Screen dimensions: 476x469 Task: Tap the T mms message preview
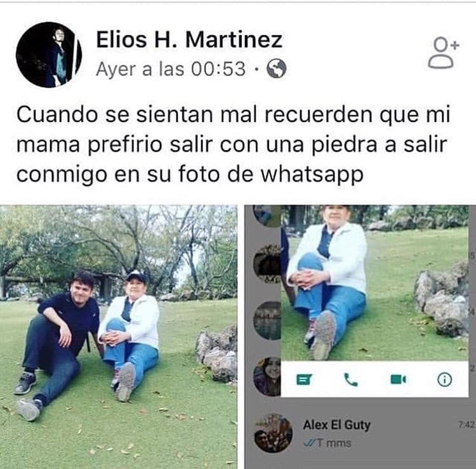click(x=327, y=444)
